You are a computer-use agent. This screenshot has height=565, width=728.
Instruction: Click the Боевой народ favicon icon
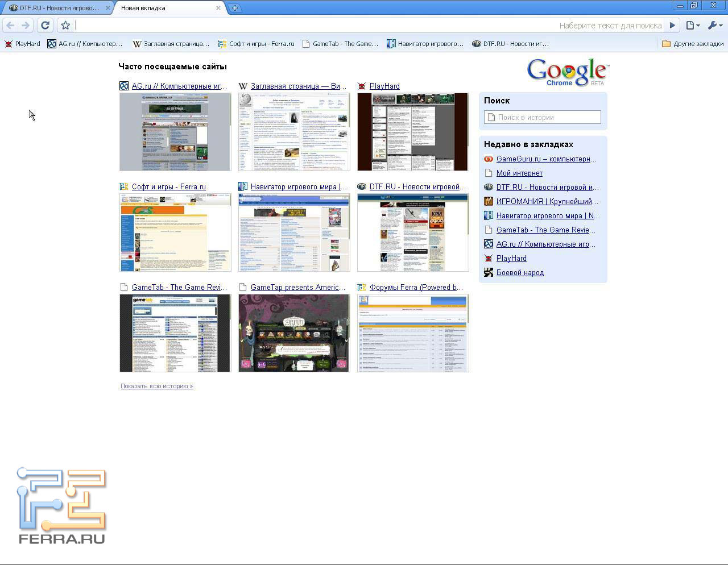coord(489,272)
